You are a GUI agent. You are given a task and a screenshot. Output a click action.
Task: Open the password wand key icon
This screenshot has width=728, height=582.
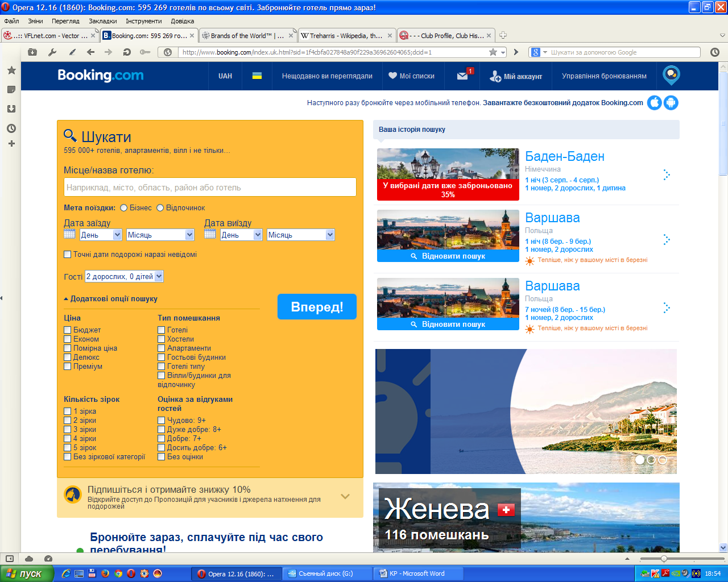coord(145,52)
